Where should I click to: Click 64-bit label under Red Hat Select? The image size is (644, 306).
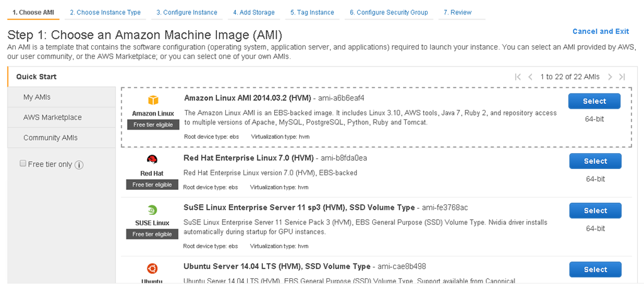click(595, 179)
